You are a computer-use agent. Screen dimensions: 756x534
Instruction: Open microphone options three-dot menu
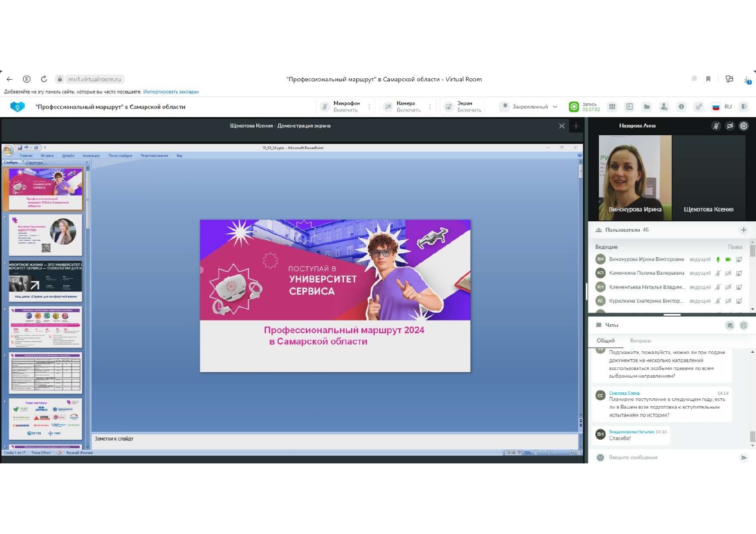369,107
